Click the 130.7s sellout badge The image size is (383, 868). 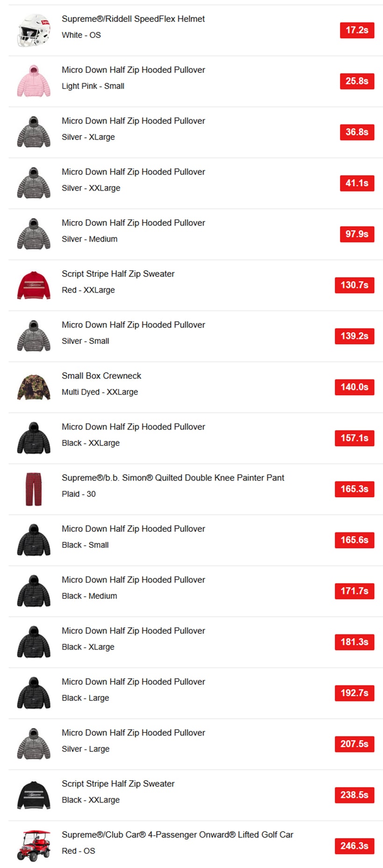[x=355, y=285]
